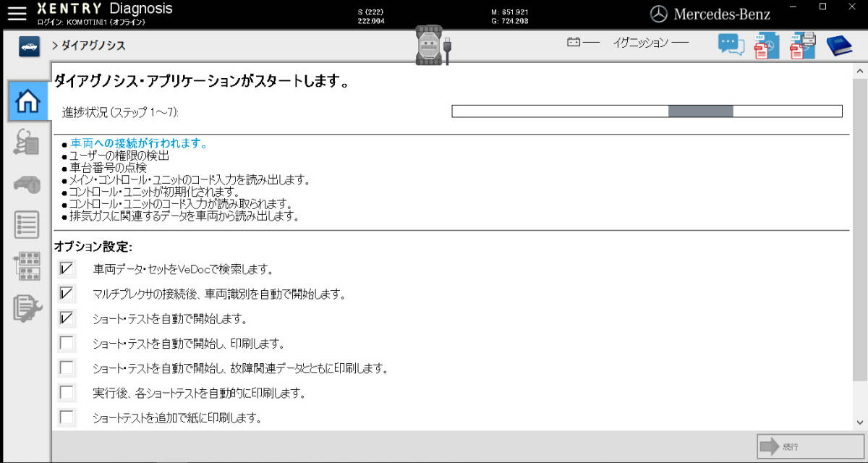
Task: Click the vehicle icon beside ダイアグノシス
Action: coord(29,46)
